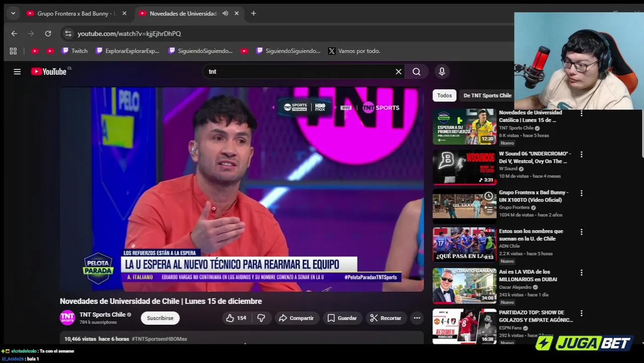
Task: Open the YouTube hamburger guide menu
Action: 17,72
